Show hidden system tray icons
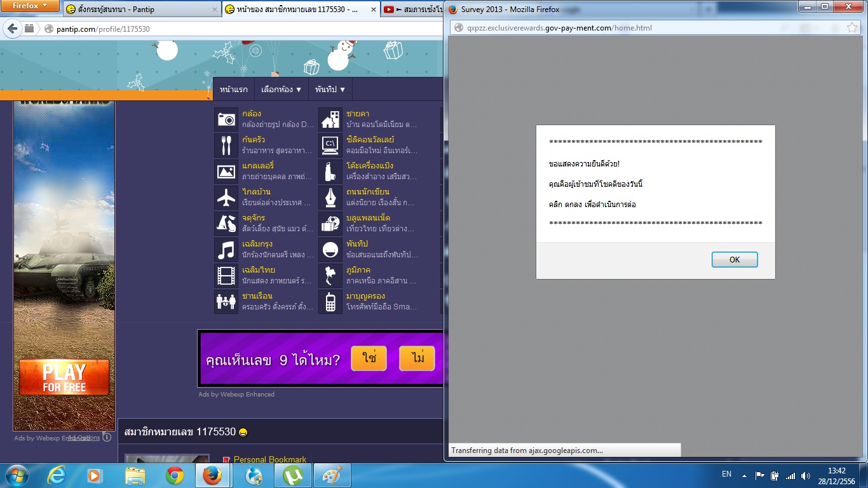 743,475
